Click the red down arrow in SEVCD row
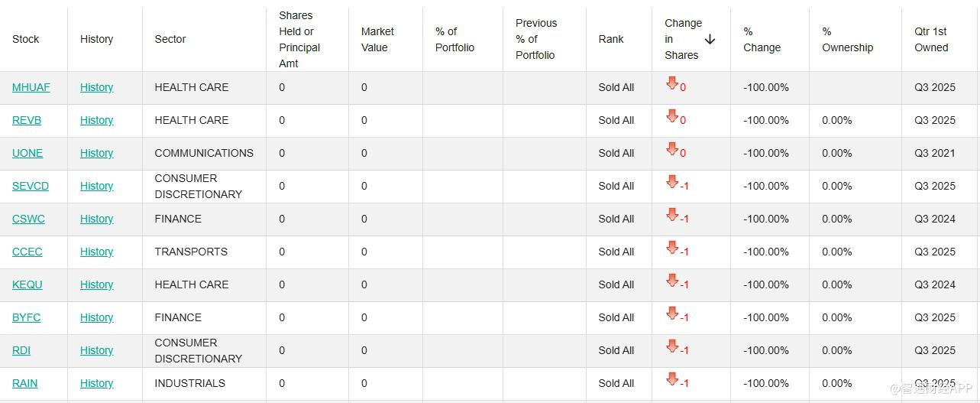 tap(672, 182)
